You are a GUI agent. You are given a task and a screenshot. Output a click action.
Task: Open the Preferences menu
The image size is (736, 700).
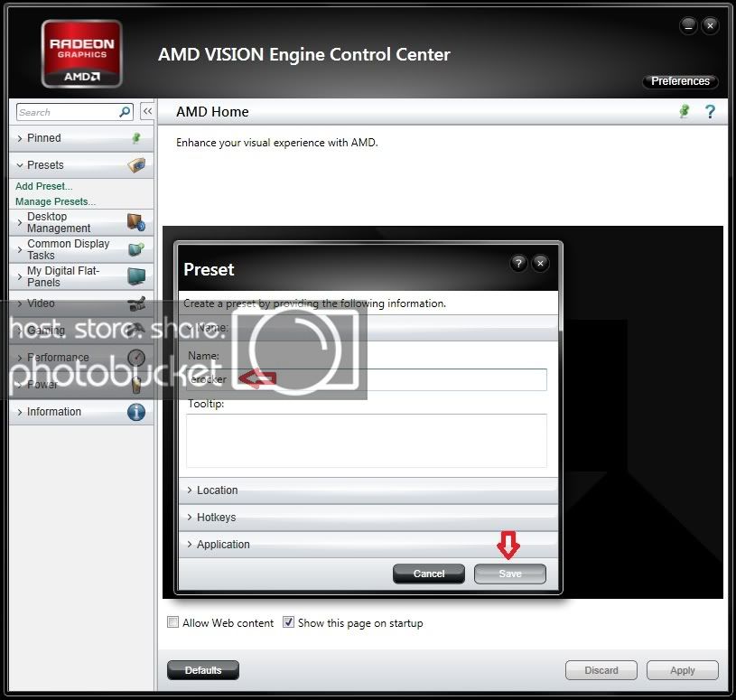(x=680, y=81)
